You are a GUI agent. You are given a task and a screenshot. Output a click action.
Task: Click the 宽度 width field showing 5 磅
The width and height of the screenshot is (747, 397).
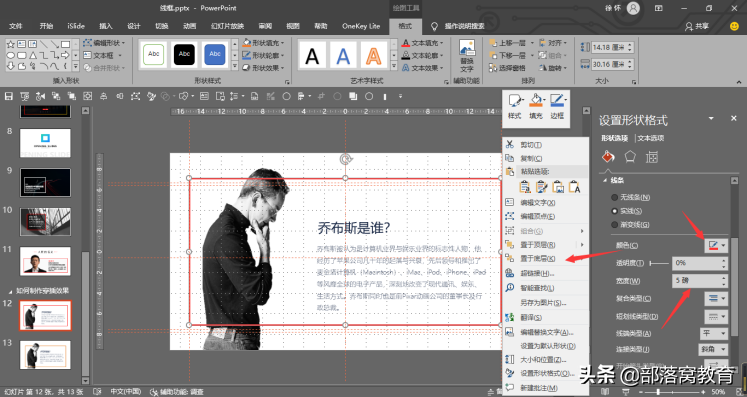coord(699,281)
